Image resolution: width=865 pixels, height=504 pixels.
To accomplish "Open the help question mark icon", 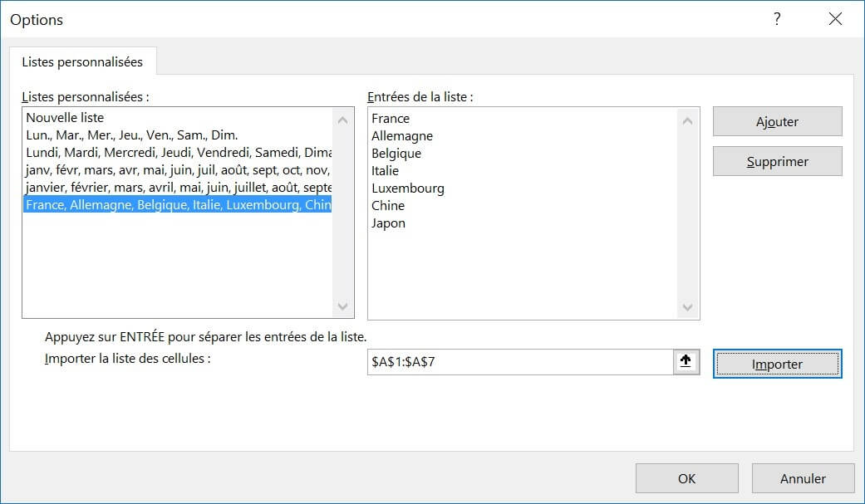I will tap(777, 19).
